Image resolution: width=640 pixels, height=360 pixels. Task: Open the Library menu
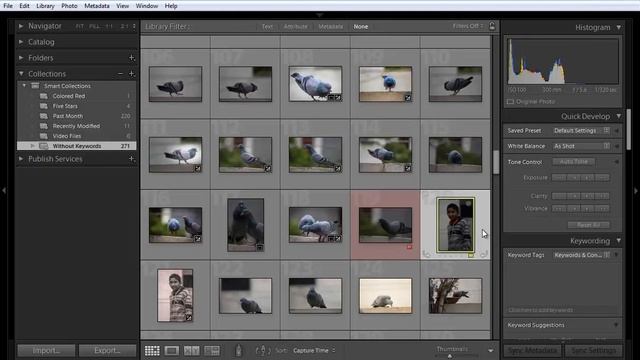point(45,6)
